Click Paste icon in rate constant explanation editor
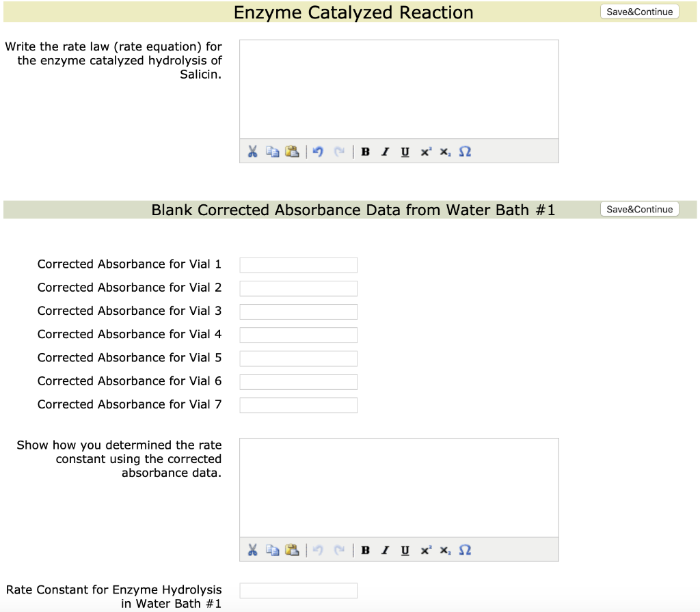Viewport: 700px width, 612px height. pos(292,550)
